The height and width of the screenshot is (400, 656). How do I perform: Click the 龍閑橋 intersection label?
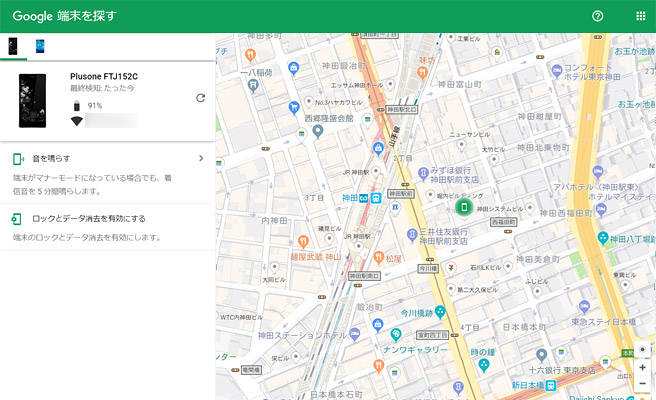point(251,369)
